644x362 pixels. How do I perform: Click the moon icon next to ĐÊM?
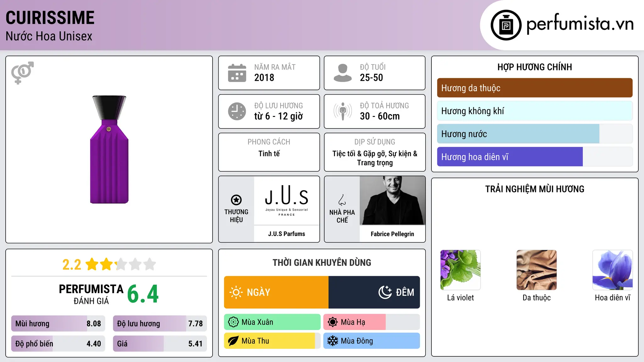385,292
